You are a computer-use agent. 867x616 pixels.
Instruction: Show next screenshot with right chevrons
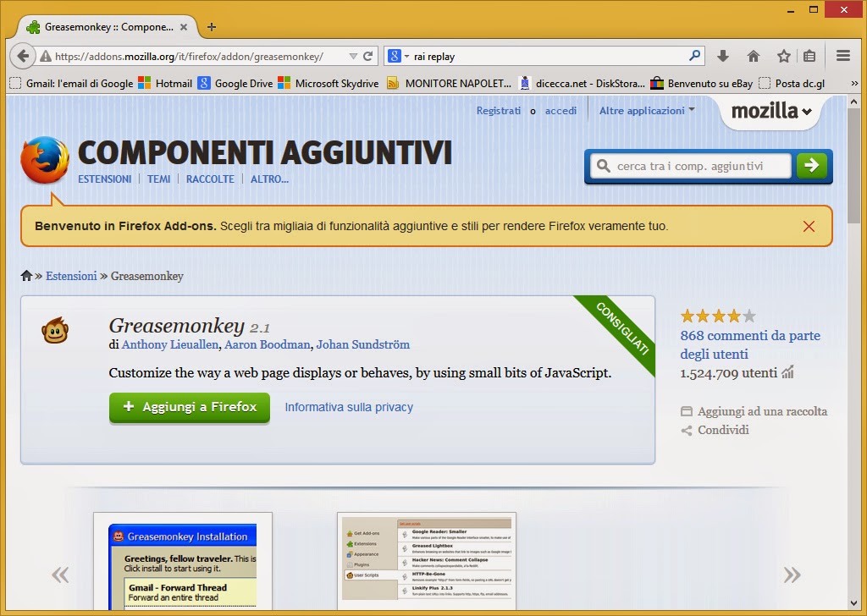[x=792, y=575]
